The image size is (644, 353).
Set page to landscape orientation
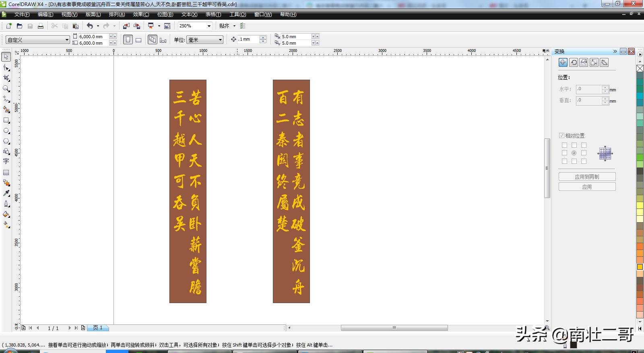coord(138,39)
